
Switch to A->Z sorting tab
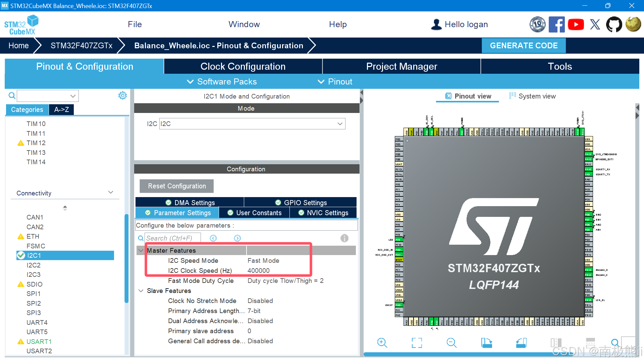click(x=62, y=110)
